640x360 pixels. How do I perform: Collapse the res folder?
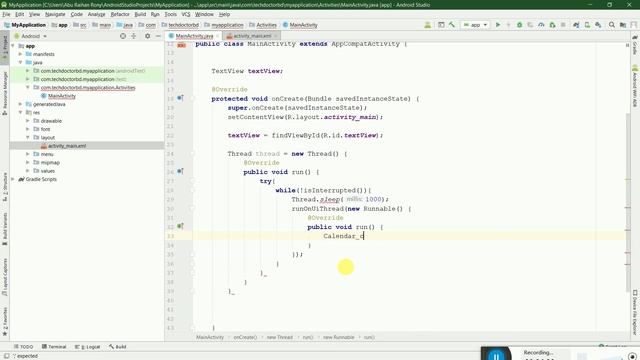click(x=21, y=112)
